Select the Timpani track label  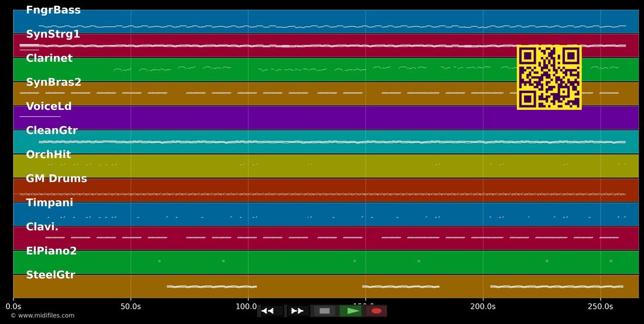(x=50, y=202)
